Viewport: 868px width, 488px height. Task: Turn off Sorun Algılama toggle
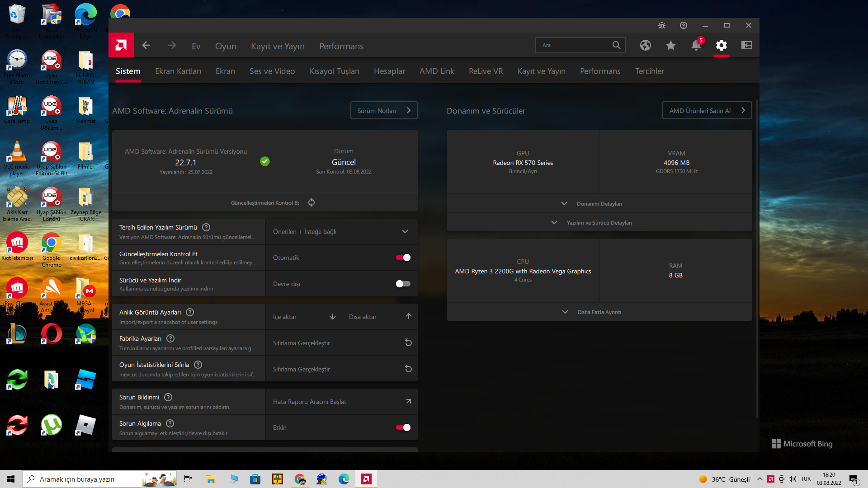click(x=403, y=427)
